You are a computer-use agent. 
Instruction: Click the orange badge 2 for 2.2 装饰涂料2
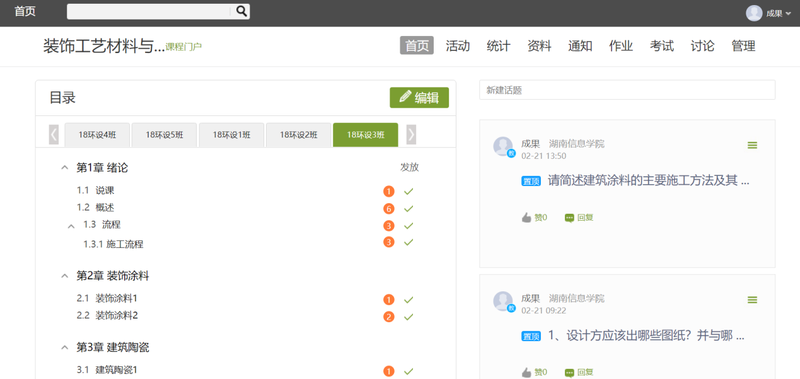[x=389, y=317]
